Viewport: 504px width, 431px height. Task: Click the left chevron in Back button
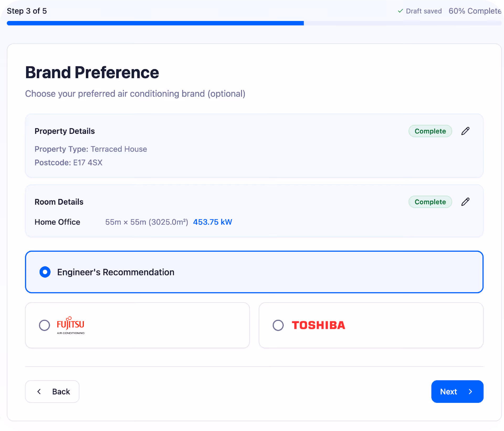click(x=39, y=391)
